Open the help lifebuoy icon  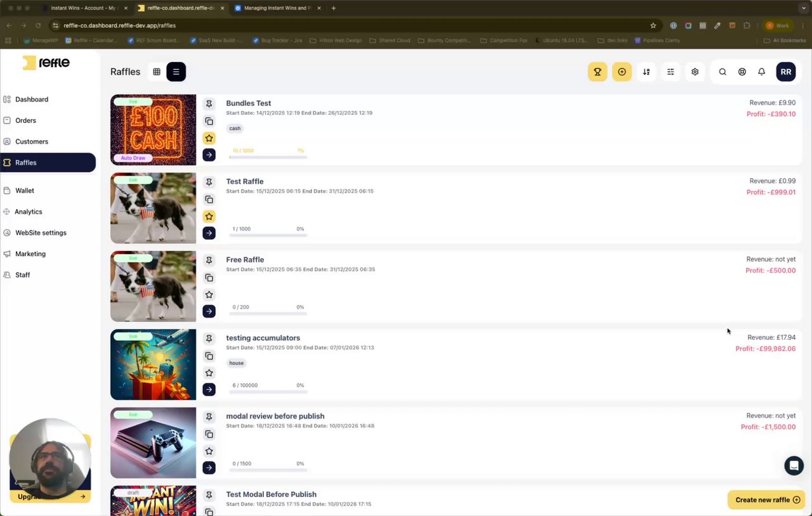[742, 72]
